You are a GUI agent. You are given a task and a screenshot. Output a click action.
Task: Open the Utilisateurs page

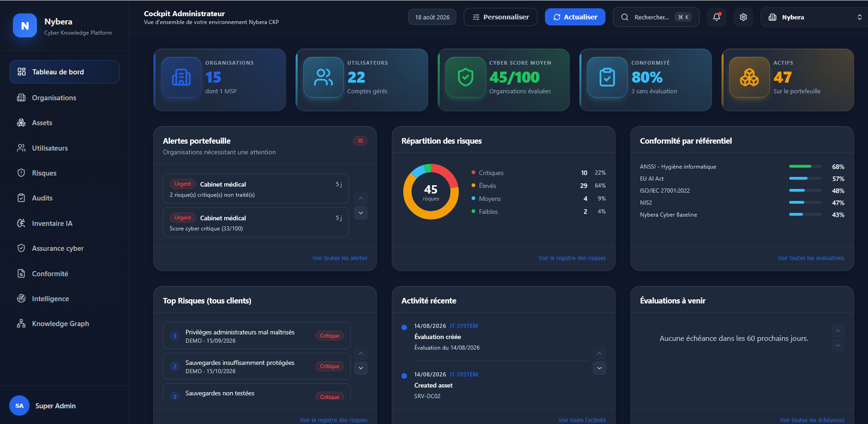64,148
